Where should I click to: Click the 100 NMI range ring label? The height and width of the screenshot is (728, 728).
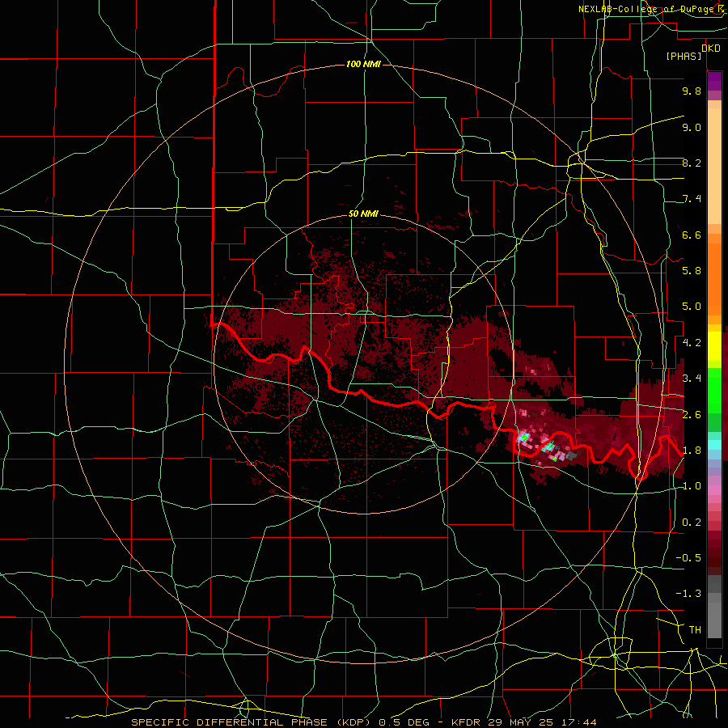click(363, 64)
